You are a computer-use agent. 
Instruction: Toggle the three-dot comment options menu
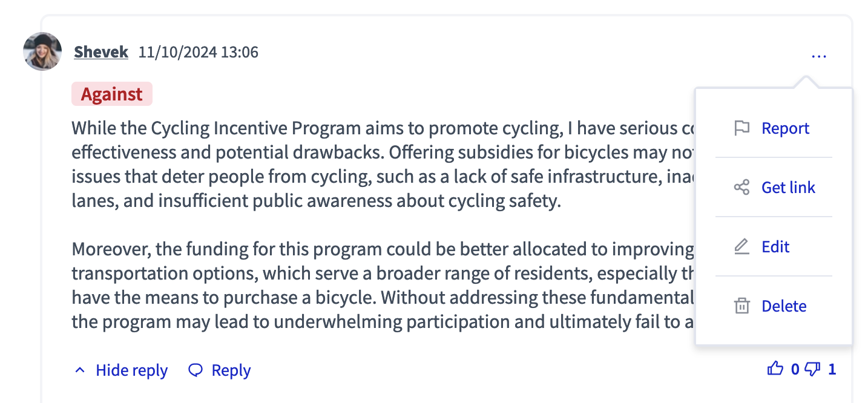tap(818, 56)
